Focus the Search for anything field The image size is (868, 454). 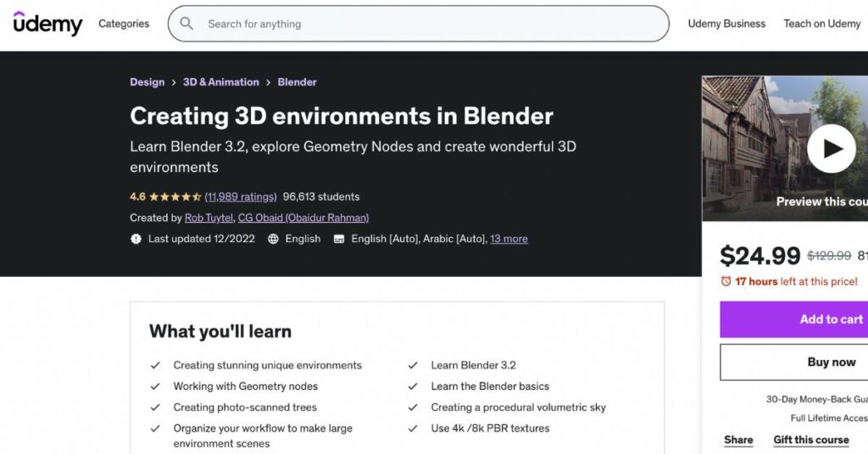pyautogui.click(x=419, y=24)
